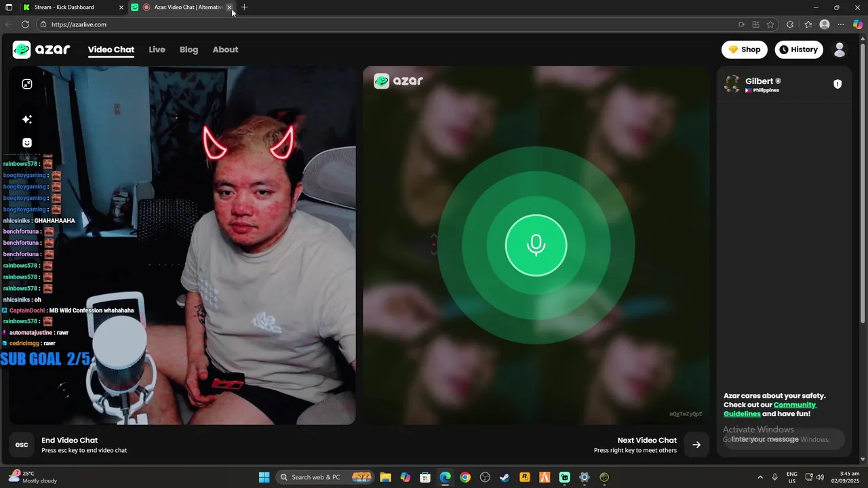Screen dimensions: 868x488
Task: Switch to Stream - Kick Dashboard tab
Action: pyautogui.click(x=73, y=7)
